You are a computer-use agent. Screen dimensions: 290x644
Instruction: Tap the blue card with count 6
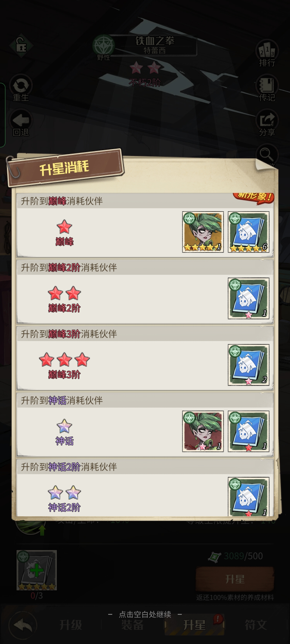pos(249,232)
